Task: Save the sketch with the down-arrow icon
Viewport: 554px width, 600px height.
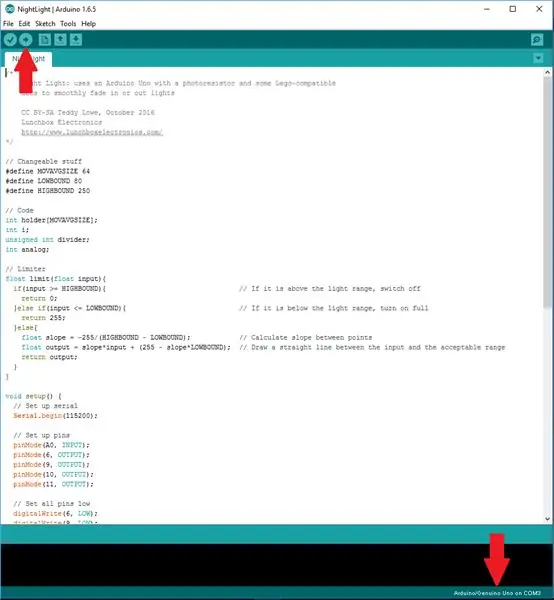Action: coord(76,40)
